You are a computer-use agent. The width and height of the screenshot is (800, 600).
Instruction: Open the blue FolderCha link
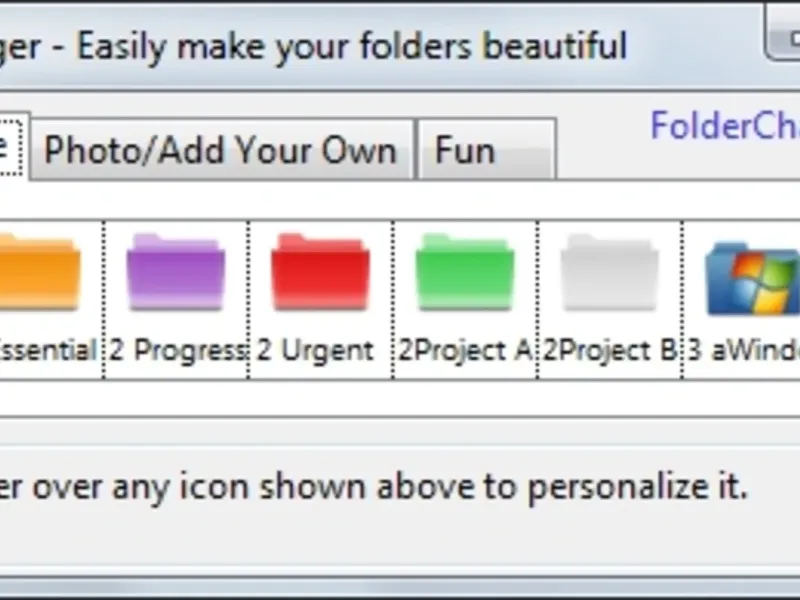pyautogui.click(x=724, y=127)
